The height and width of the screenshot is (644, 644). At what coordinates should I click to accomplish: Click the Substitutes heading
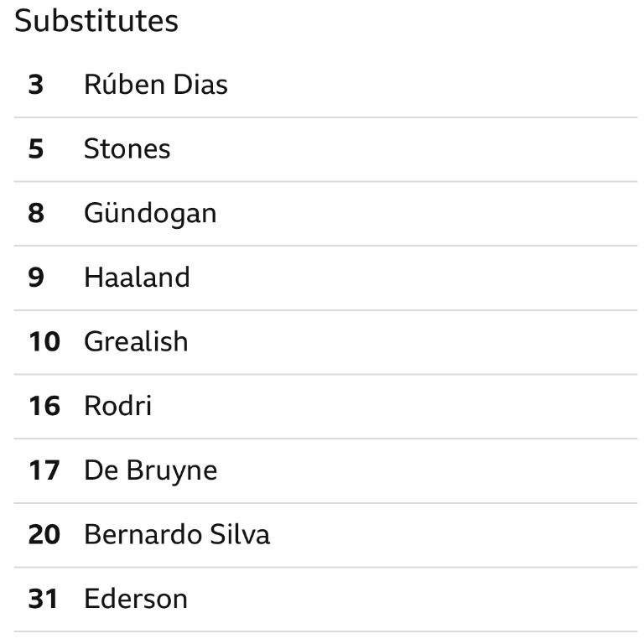(x=96, y=20)
